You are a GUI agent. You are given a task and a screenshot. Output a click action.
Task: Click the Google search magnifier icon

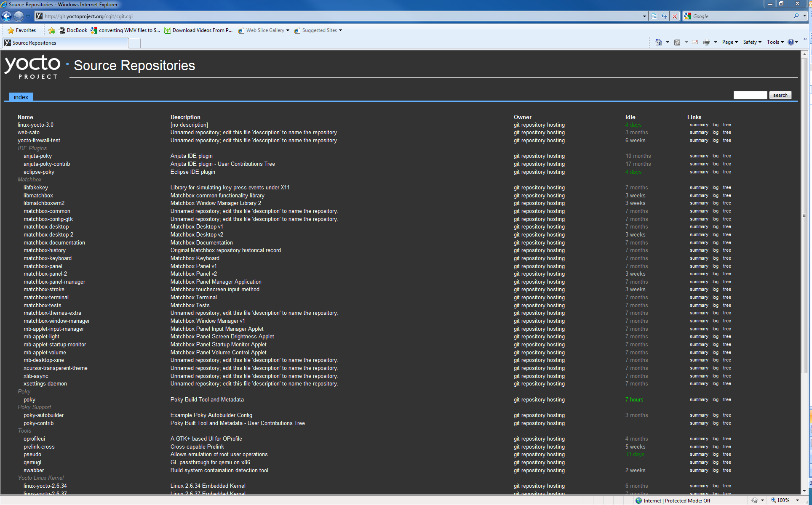click(x=796, y=16)
